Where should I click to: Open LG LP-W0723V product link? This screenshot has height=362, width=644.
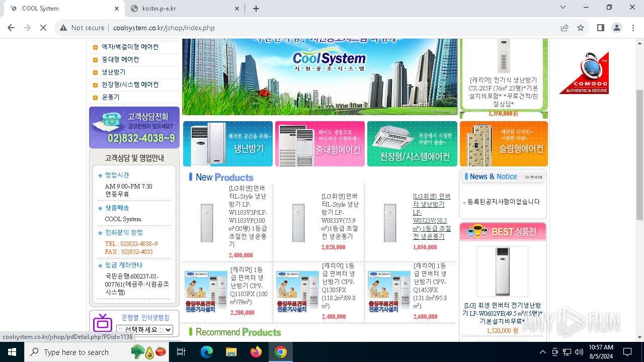pos(432,216)
